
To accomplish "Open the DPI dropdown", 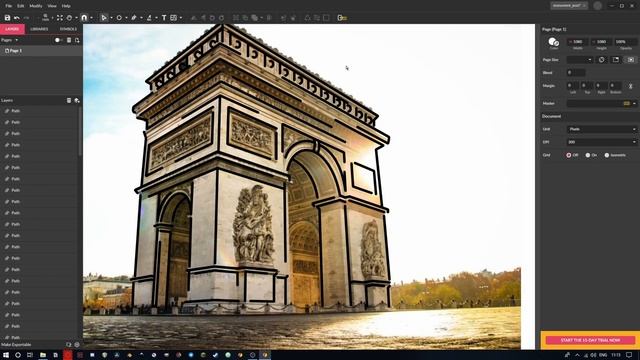I will coord(602,142).
